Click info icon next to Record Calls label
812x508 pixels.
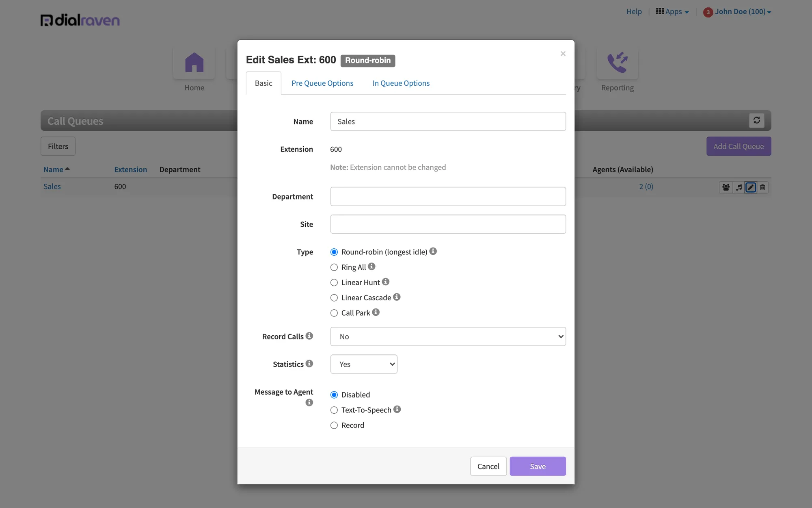click(x=309, y=336)
